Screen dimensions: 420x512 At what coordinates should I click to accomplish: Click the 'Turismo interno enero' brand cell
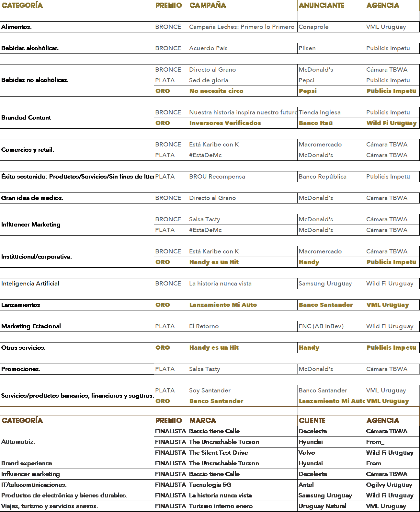(243, 506)
